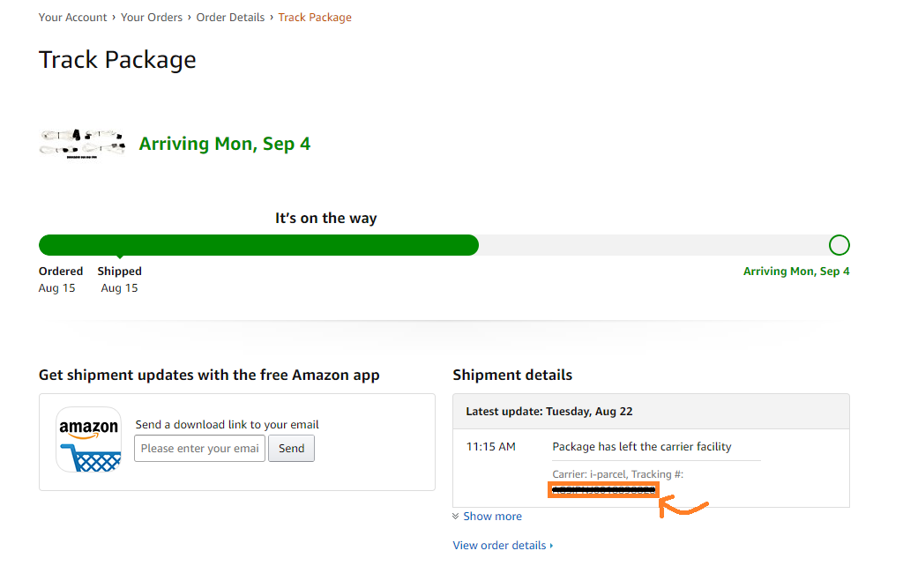Open the Your Account breadcrumb link

pos(72,18)
